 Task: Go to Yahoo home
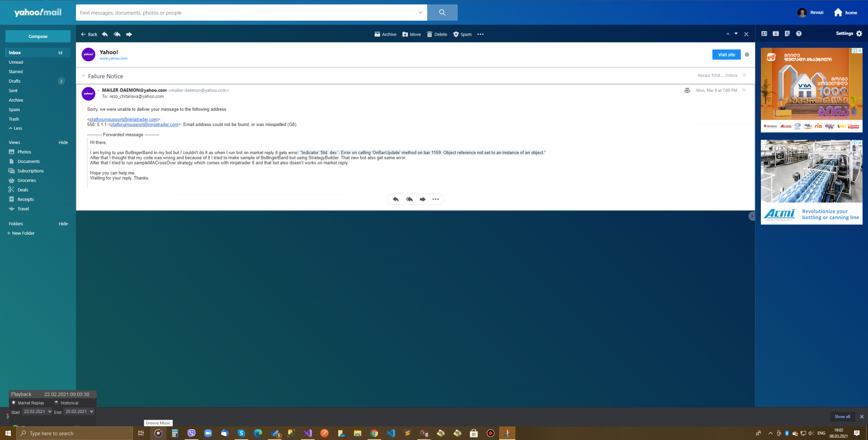coord(845,13)
